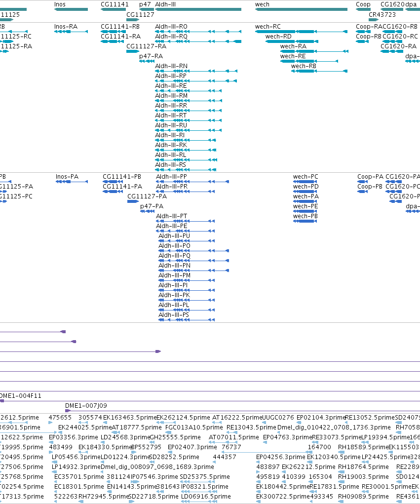The height and width of the screenshot is (504, 420).
Task: Select polypeptide p47-PA
Action: [152, 206]
